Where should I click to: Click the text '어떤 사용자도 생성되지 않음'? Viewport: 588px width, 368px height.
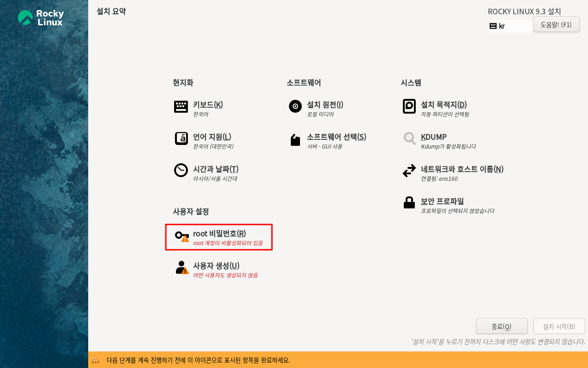(x=225, y=275)
